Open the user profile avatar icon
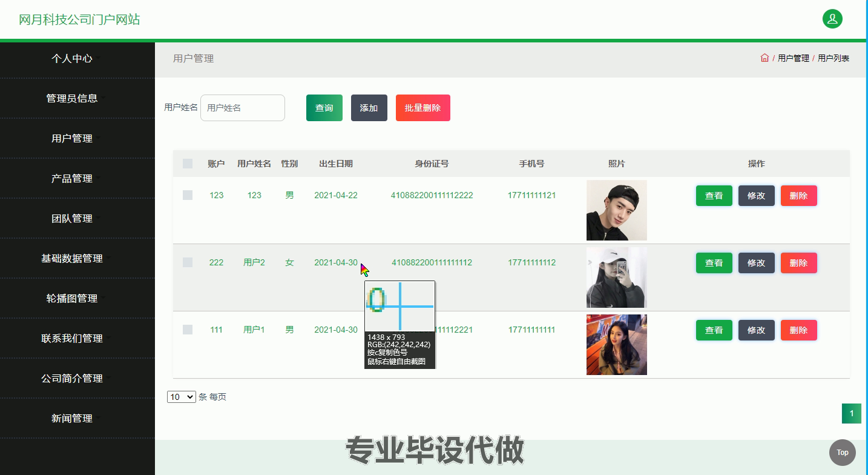 pyautogui.click(x=832, y=19)
